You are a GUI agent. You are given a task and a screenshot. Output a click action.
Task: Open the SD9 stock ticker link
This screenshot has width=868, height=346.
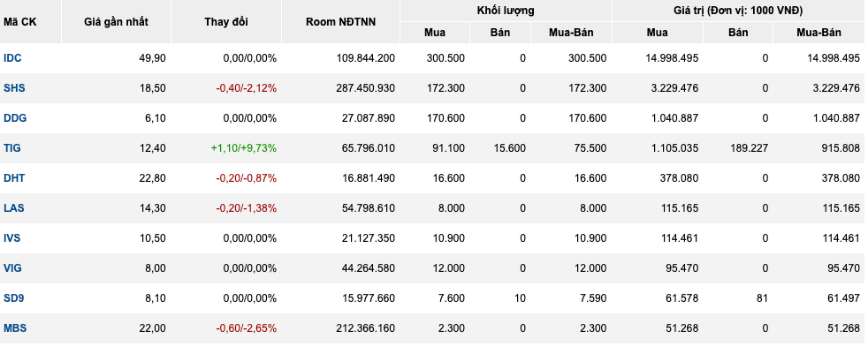point(14,298)
